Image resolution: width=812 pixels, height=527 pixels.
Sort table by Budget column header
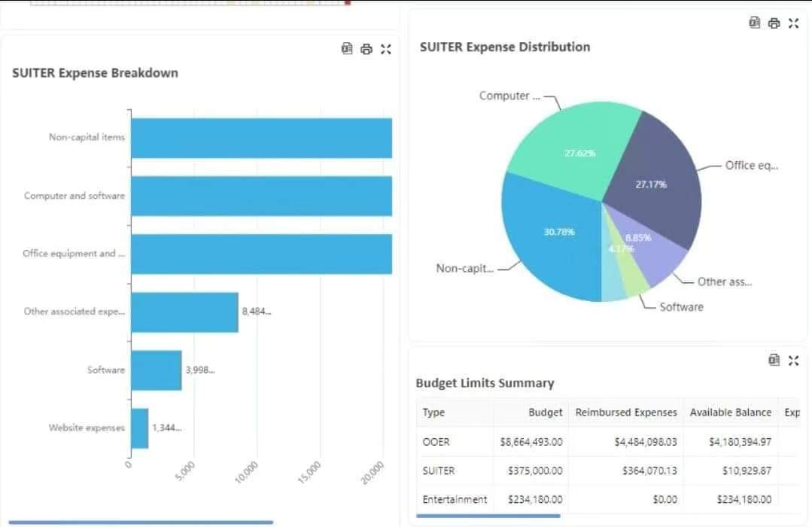[x=545, y=413]
